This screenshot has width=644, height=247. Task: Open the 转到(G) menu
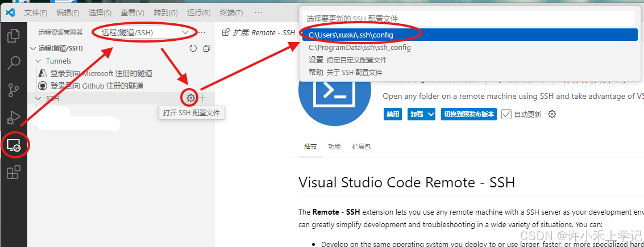click(166, 12)
